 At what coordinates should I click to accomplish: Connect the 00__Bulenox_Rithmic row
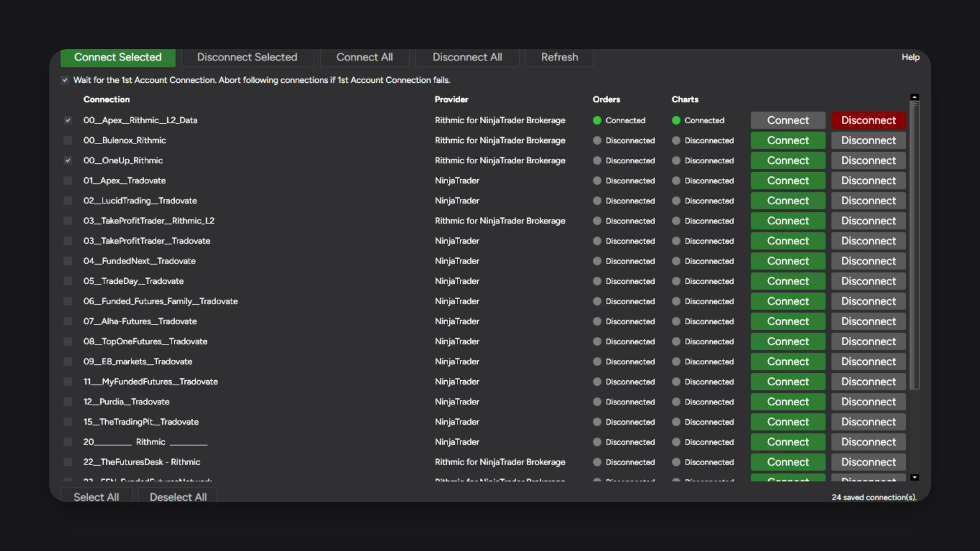(x=788, y=140)
